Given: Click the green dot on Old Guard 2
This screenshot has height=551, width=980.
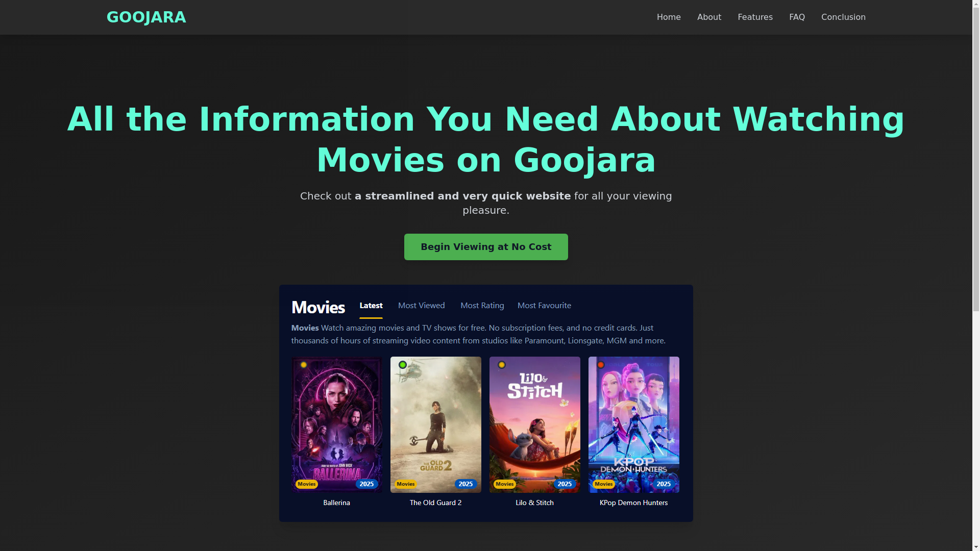Looking at the screenshot, I should (x=403, y=365).
